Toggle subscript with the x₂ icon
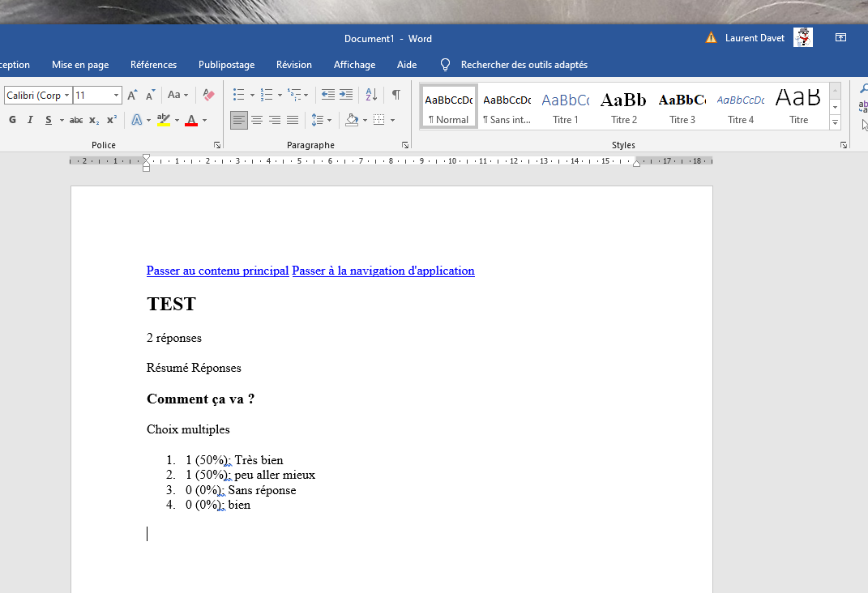 (94, 119)
